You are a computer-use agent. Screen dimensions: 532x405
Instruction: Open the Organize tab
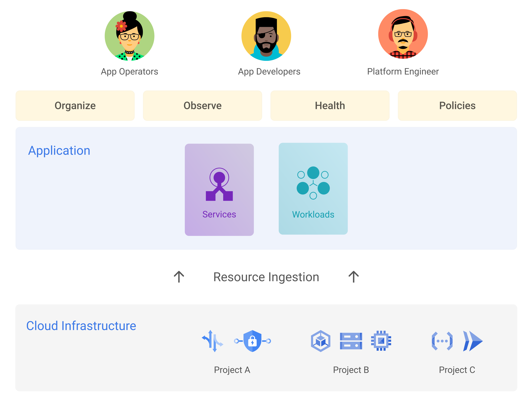pos(75,105)
